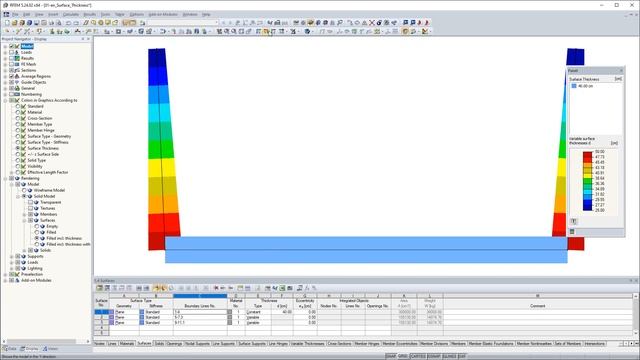The image size is (640, 360).
Task: Expand the Members node under Solid Model
Action: (24, 214)
